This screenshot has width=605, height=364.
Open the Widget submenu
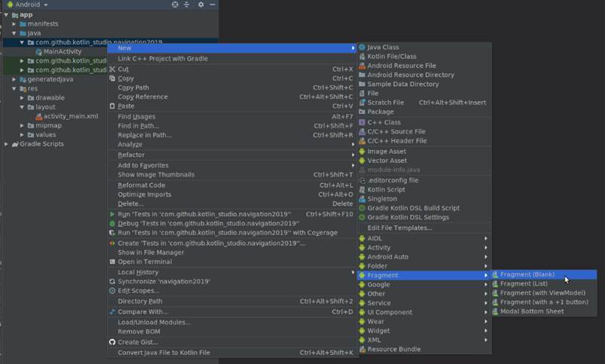424,331
